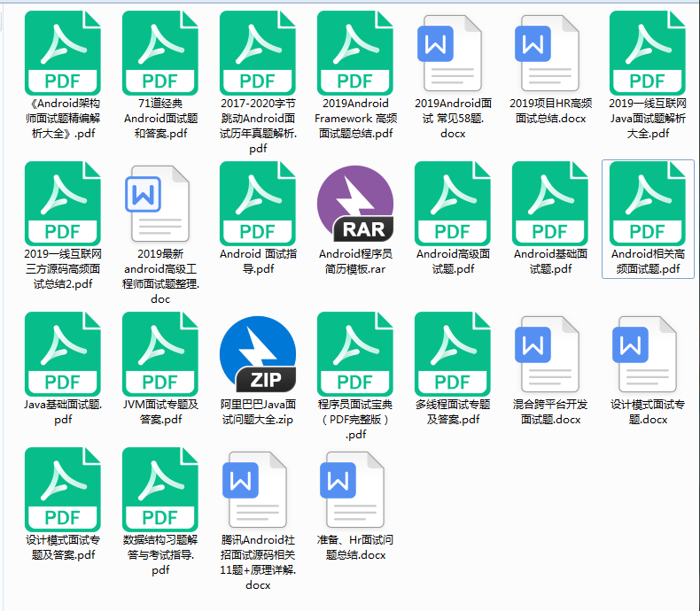Select the Android 面试指导.pdf icon
Viewport: 700px width, 611px height.
pos(258,204)
